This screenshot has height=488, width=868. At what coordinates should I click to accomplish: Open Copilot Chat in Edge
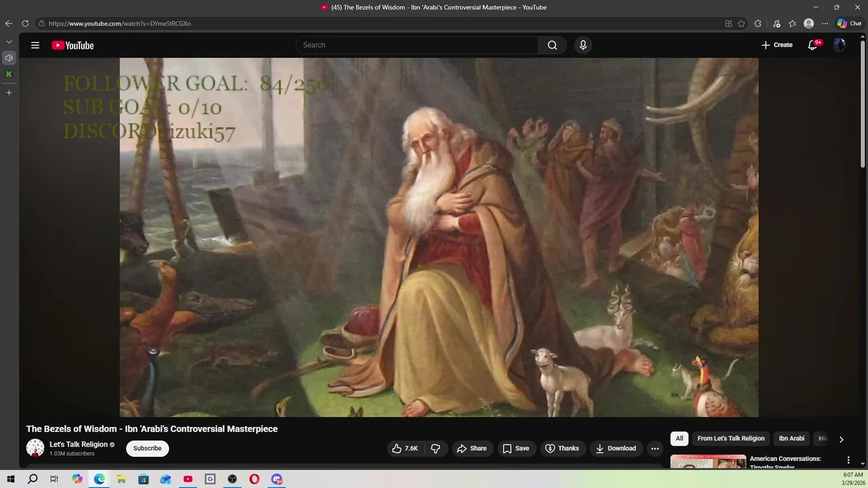(849, 23)
